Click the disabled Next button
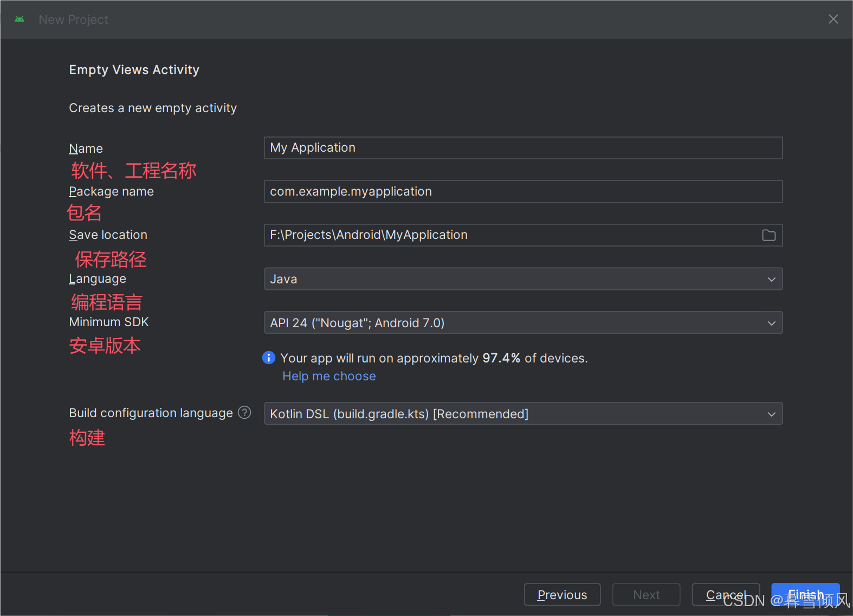The height and width of the screenshot is (616, 853). [646, 595]
